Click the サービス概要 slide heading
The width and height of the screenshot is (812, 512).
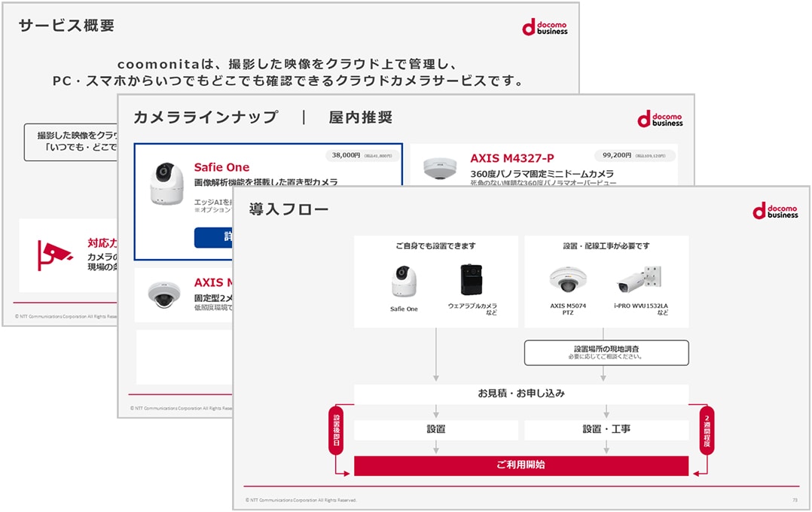pos(66,26)
